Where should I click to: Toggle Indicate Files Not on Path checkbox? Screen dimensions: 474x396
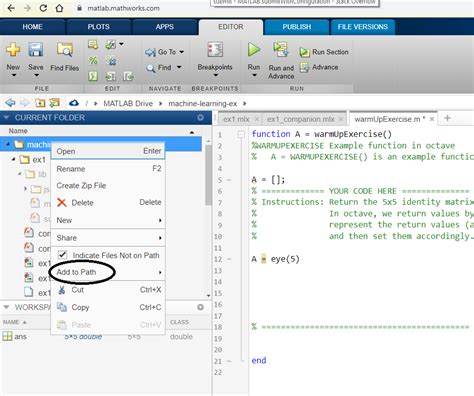click(62, 255)
